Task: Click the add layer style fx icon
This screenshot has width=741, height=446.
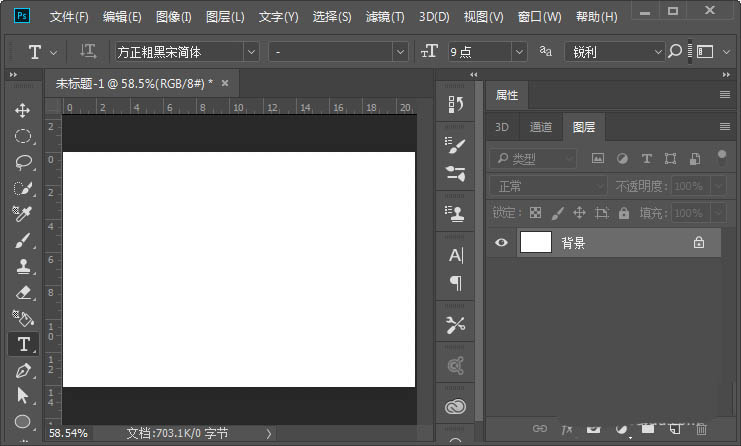Action: click(567, 429)
